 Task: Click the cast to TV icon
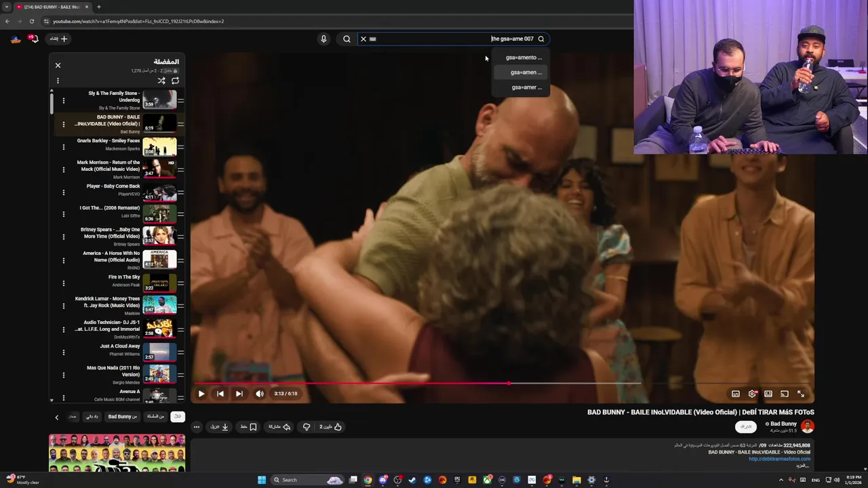click(785, 394)
